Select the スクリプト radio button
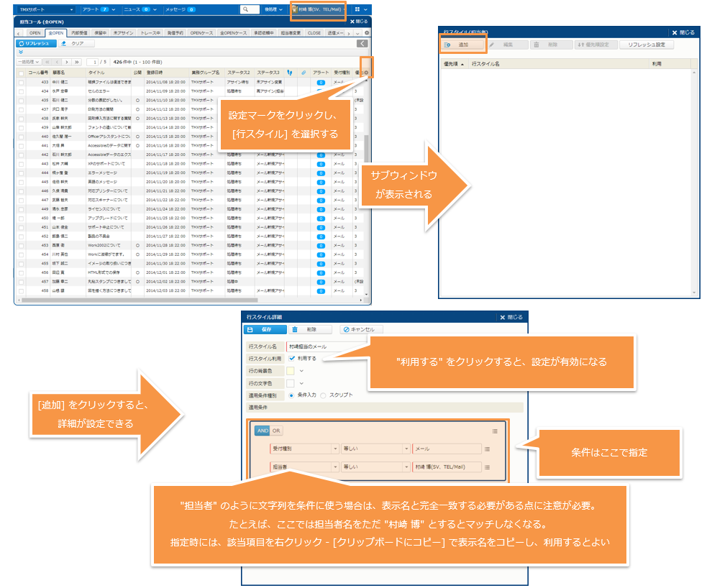The image size is (712, 588). pos(323,395)
